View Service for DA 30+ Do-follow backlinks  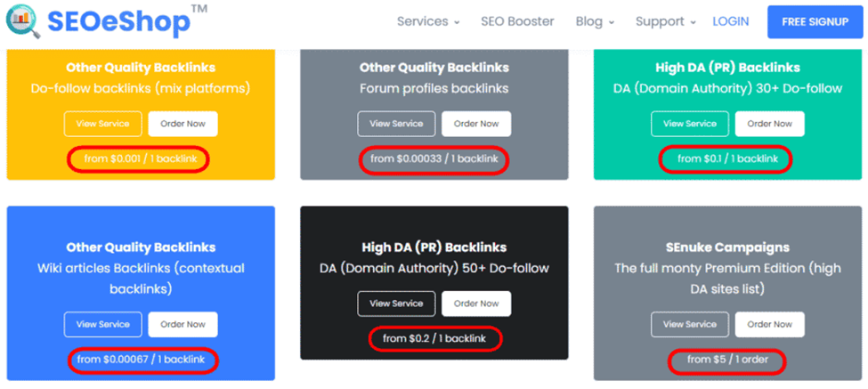(x=690, y=124)
